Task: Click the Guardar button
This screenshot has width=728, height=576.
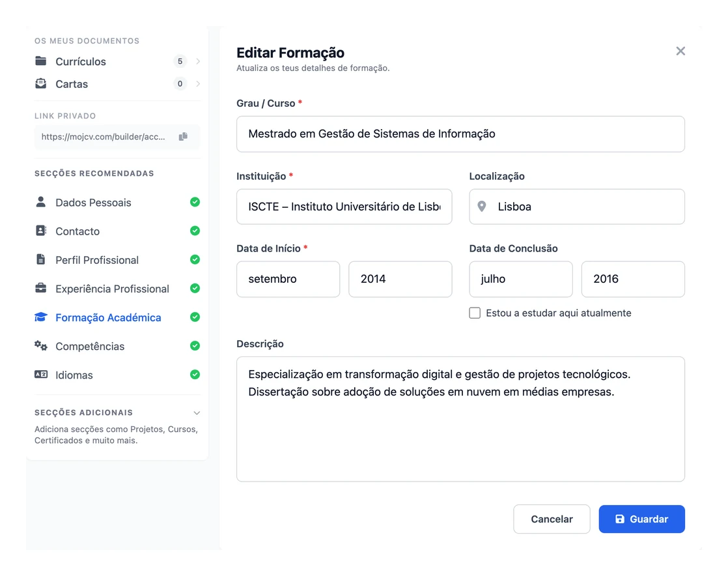Action: pos(641,519)
